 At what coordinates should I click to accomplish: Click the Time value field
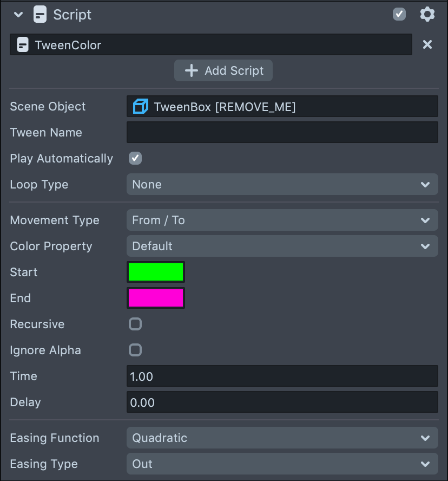[x=282, y=376]
